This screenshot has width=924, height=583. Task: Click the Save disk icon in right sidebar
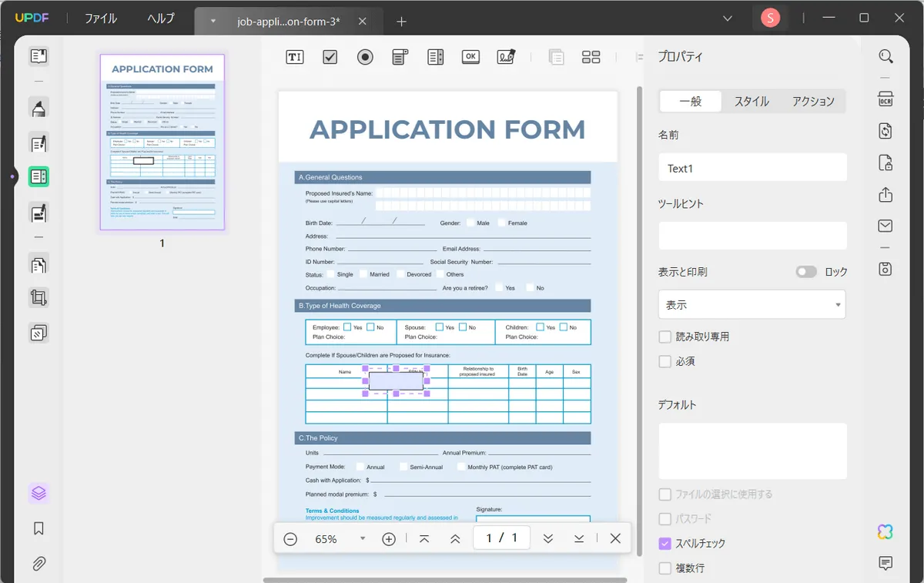tap(885, 269)
